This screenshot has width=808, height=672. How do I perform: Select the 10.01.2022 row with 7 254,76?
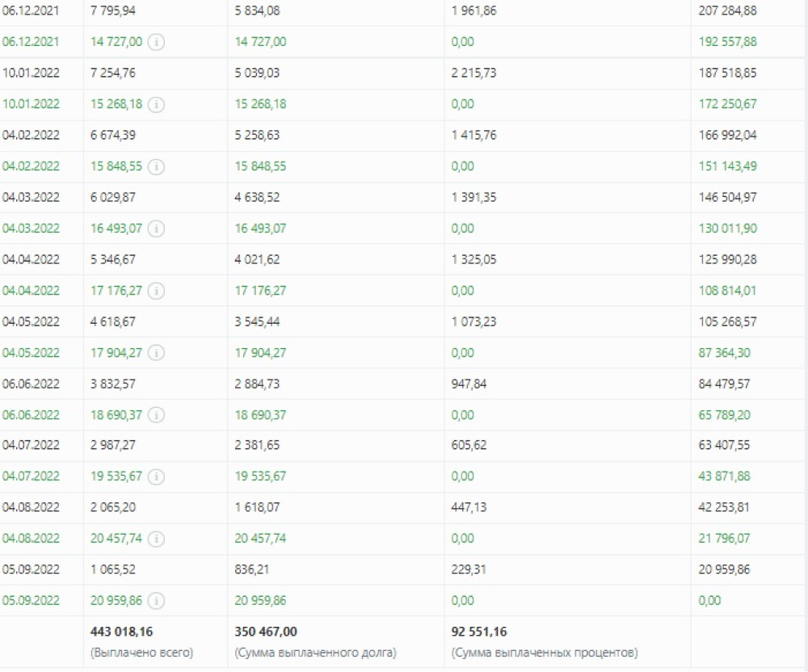404,73
